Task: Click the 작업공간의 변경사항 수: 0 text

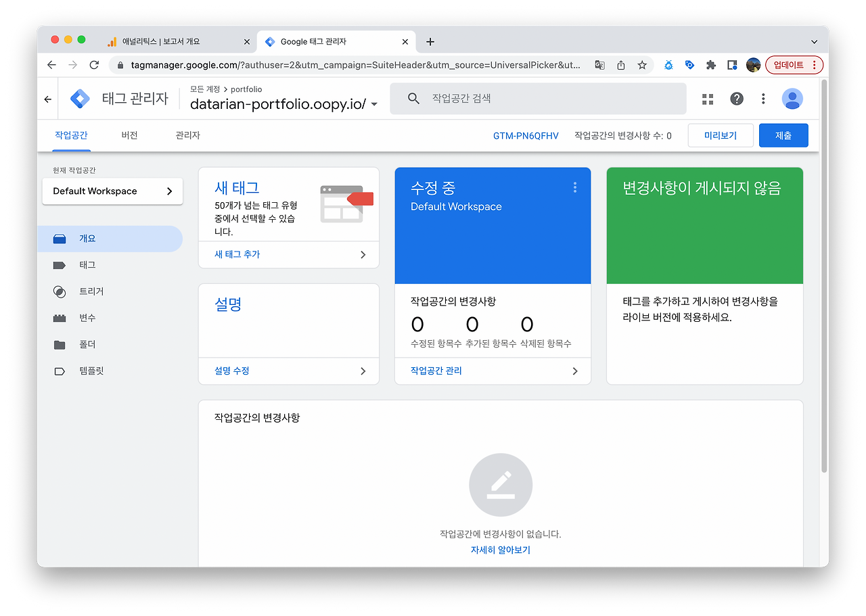Action: (x=623, y=136)
